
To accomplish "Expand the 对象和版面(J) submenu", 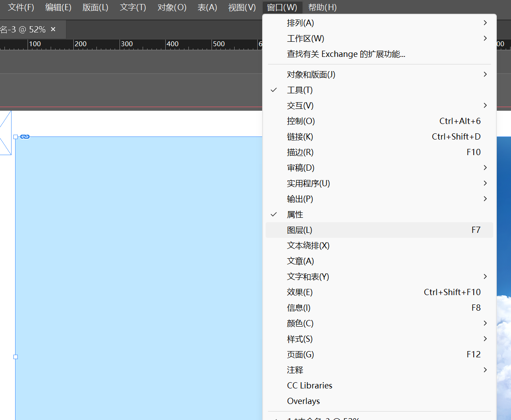I will pyautogui.click(x=311, y=75).
